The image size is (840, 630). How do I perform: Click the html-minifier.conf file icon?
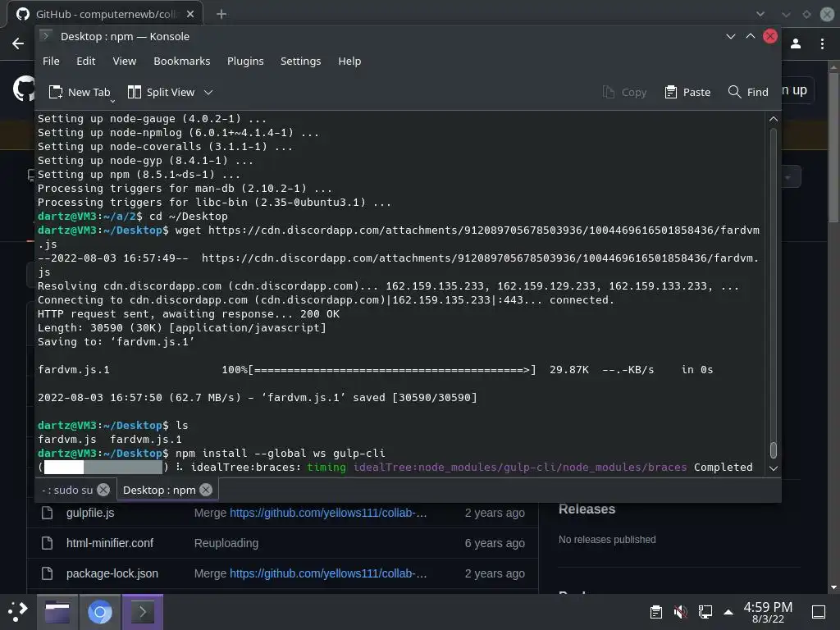47,543
